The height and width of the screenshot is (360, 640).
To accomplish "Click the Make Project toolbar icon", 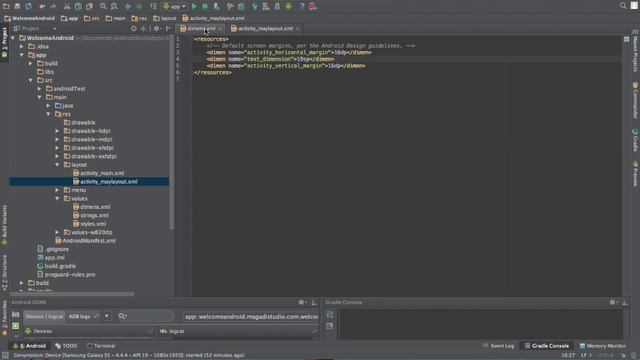I will [153, 7].
